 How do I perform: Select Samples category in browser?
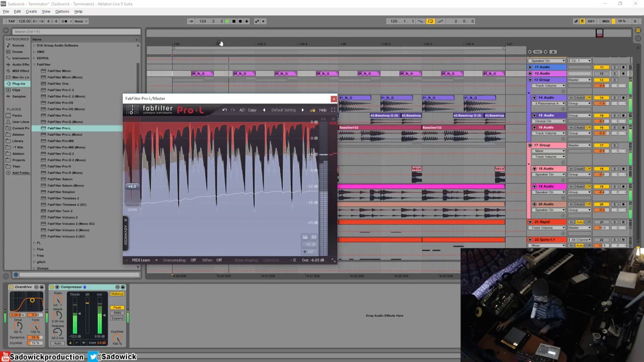pos(19,96)
